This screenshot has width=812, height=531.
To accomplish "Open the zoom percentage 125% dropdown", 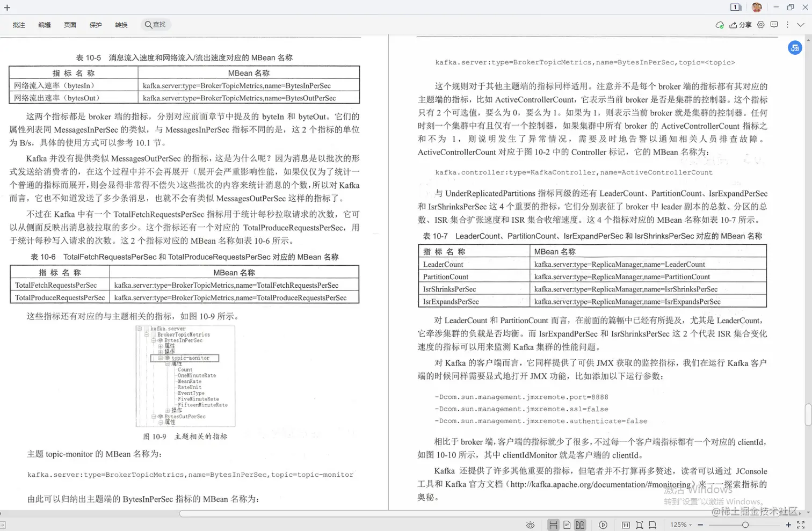I will [x=680, y=525].
